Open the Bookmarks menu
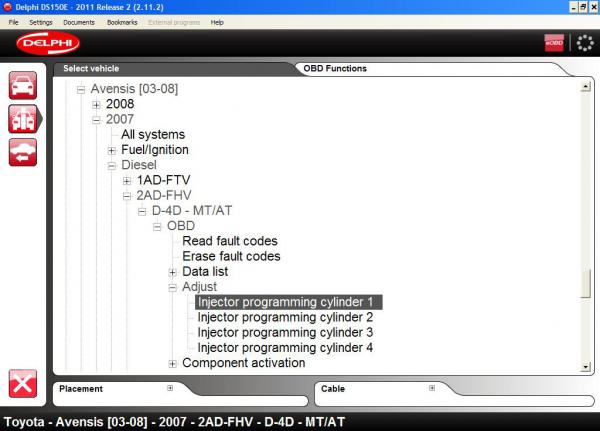This screenshot has height=431, width=600. 123,21
